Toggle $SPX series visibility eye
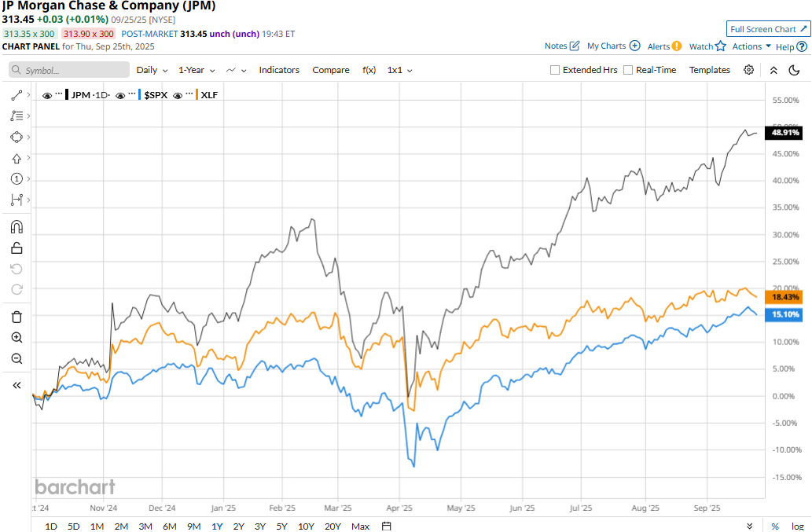Screen dimensions: 812x532 (x=120, y=95)
